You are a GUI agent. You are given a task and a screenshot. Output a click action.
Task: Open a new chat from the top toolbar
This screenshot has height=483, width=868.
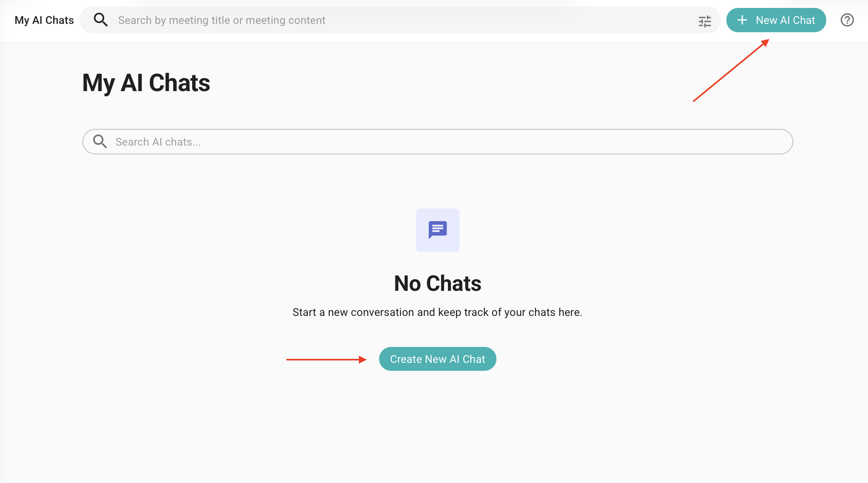tap(776, 20)
